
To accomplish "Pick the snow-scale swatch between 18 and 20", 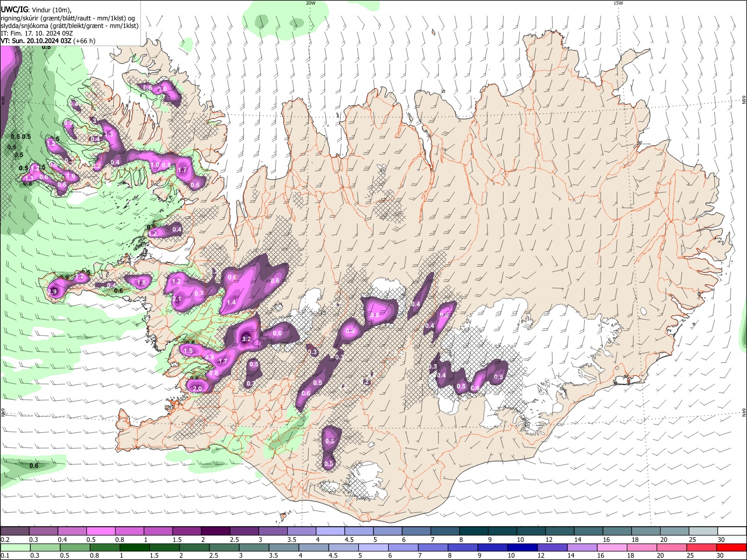I will (x=645, y=531).
